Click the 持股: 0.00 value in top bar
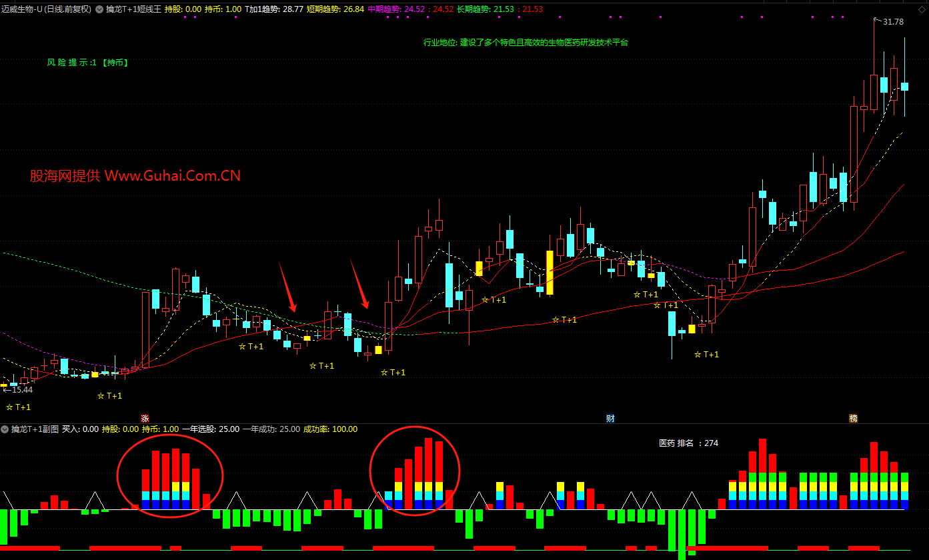929x560 pixels. click(x=183, y=9)
